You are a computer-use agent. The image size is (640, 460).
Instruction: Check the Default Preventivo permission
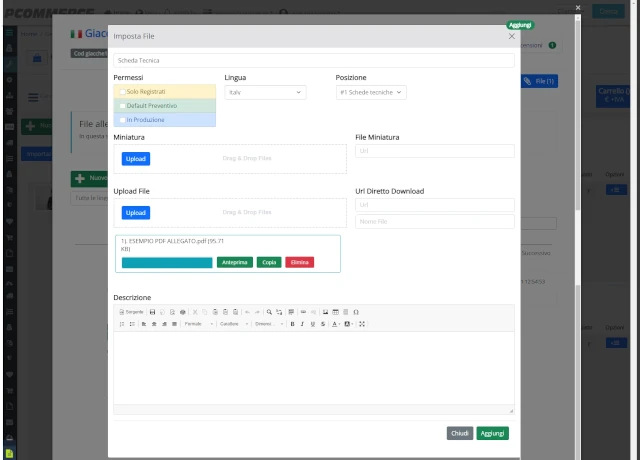point(122,106)
